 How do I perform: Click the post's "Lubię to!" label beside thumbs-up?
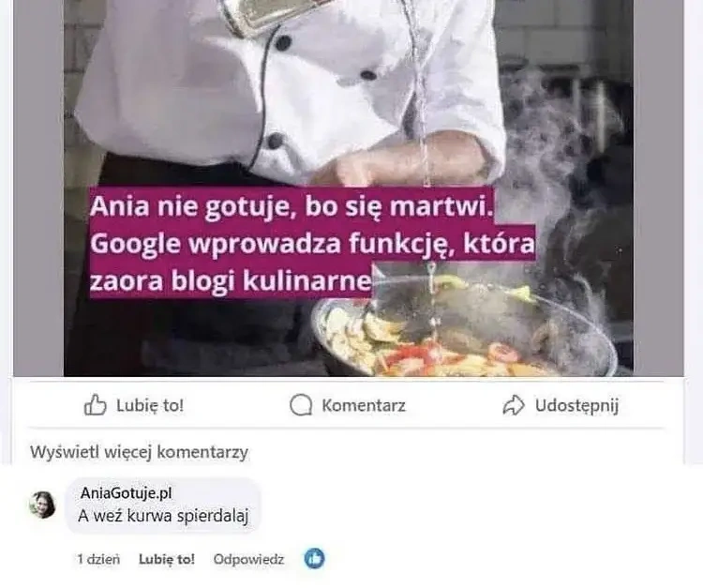tap(150, 405)
